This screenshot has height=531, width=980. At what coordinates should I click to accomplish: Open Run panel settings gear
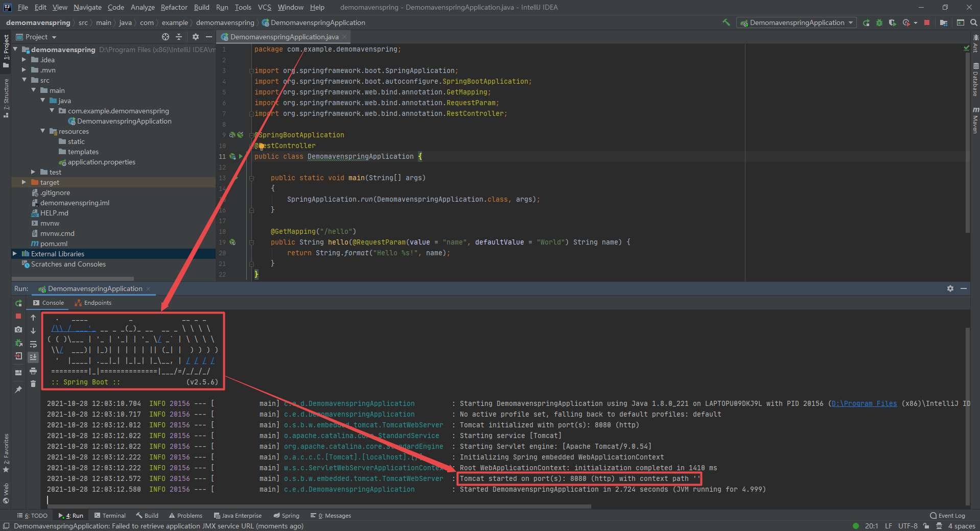click(950, 288)
